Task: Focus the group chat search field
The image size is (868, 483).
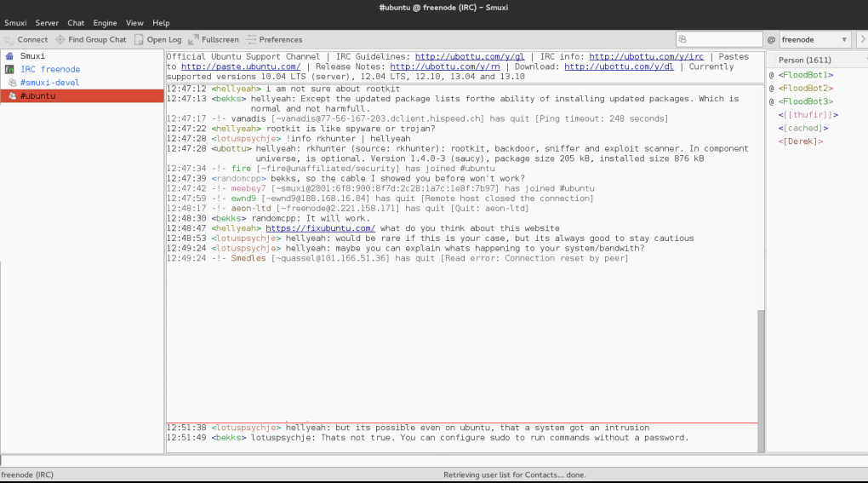Action: pyautogui.click(x=719, y=39)
